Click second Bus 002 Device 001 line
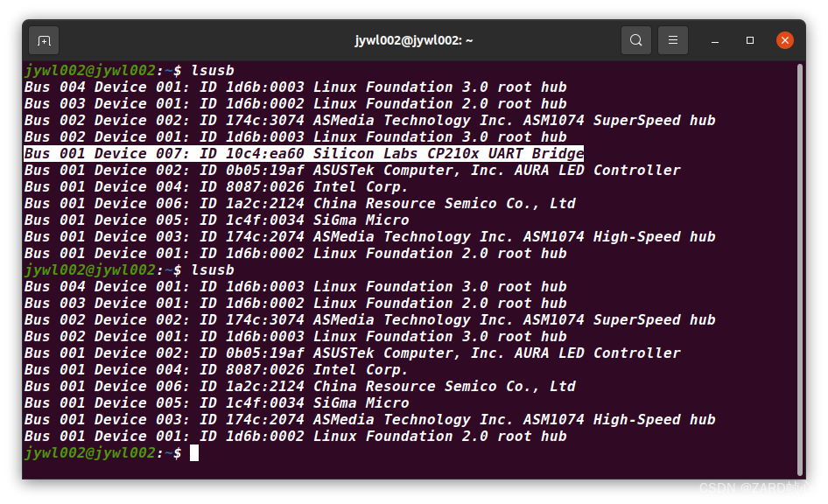828x504 pixels. pyautogui.click(x=295, y=337)
